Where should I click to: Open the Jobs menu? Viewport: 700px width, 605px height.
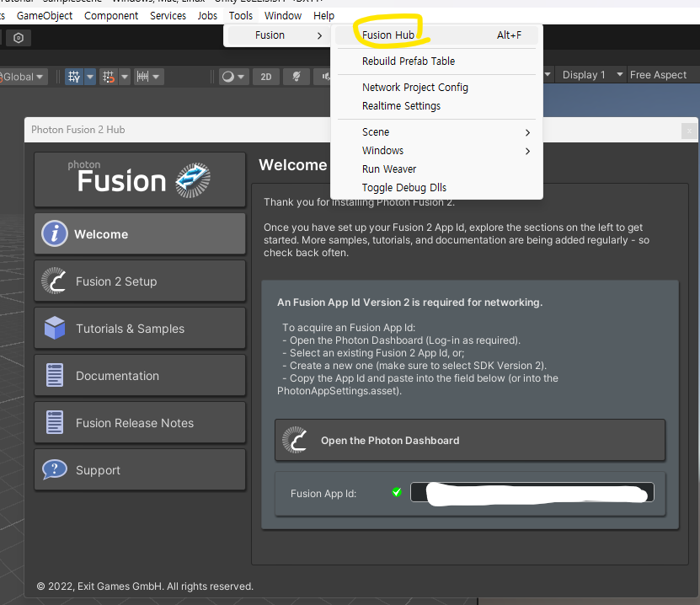coord(207,16)
